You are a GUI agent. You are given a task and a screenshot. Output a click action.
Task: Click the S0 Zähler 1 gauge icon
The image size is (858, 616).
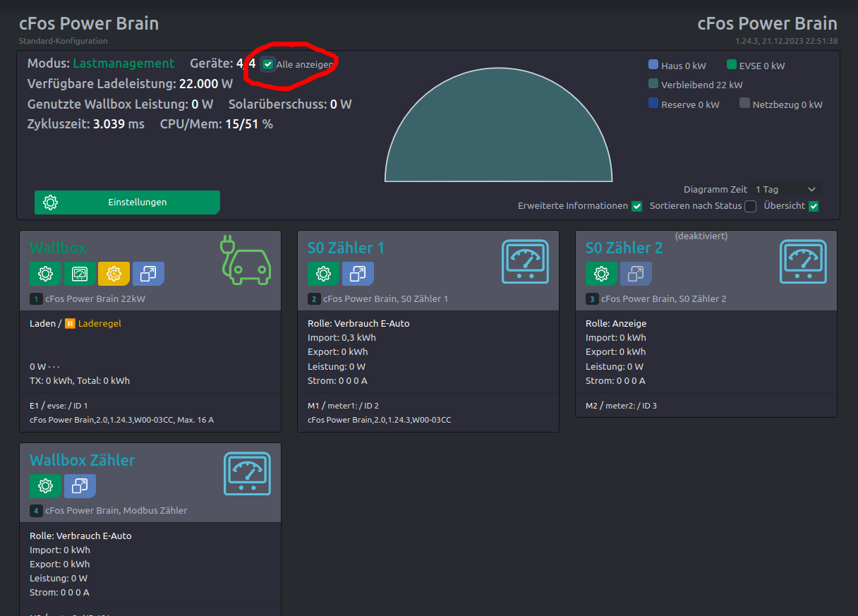click(525, 261)
